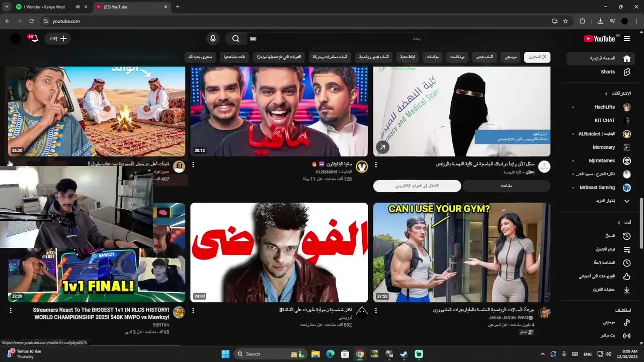Open options menu for Jesse James West video
The image size is (644, 362).
[376, 311]
